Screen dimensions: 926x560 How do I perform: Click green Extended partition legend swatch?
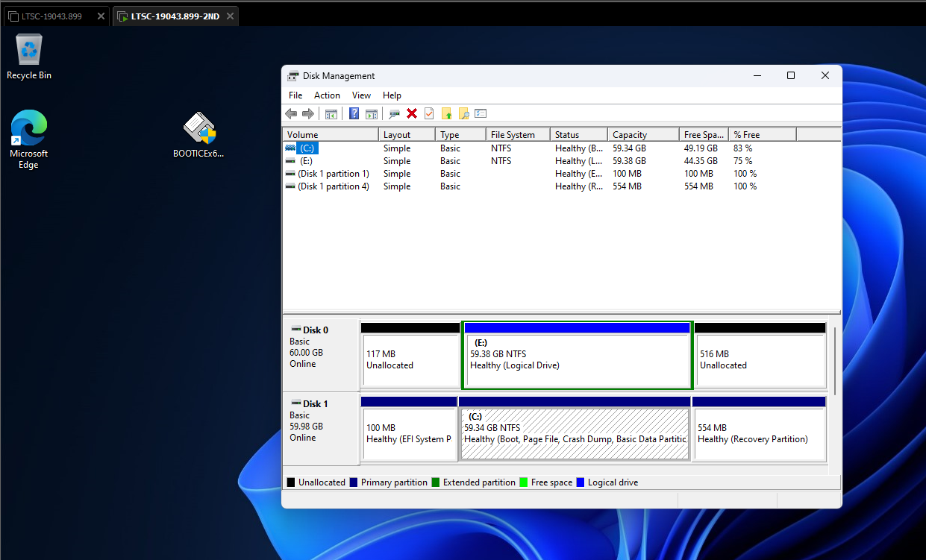click(436, 482)
